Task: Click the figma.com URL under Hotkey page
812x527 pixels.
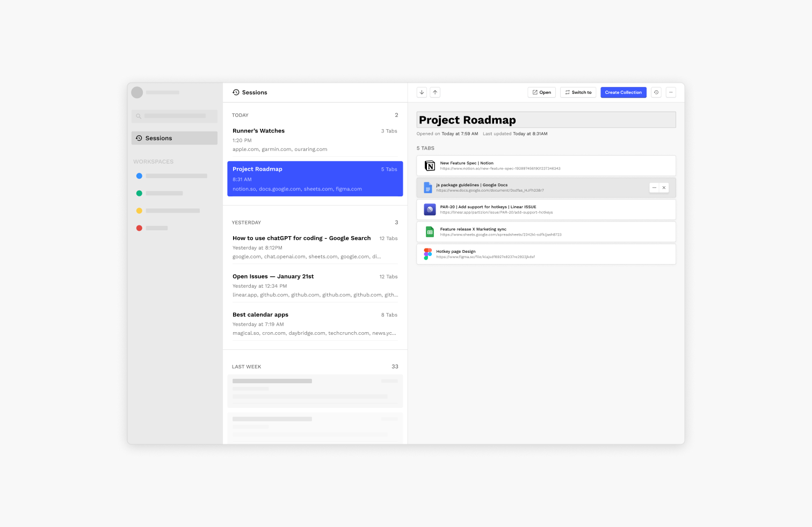Action: pyautogui.click(x=485, y=257)
